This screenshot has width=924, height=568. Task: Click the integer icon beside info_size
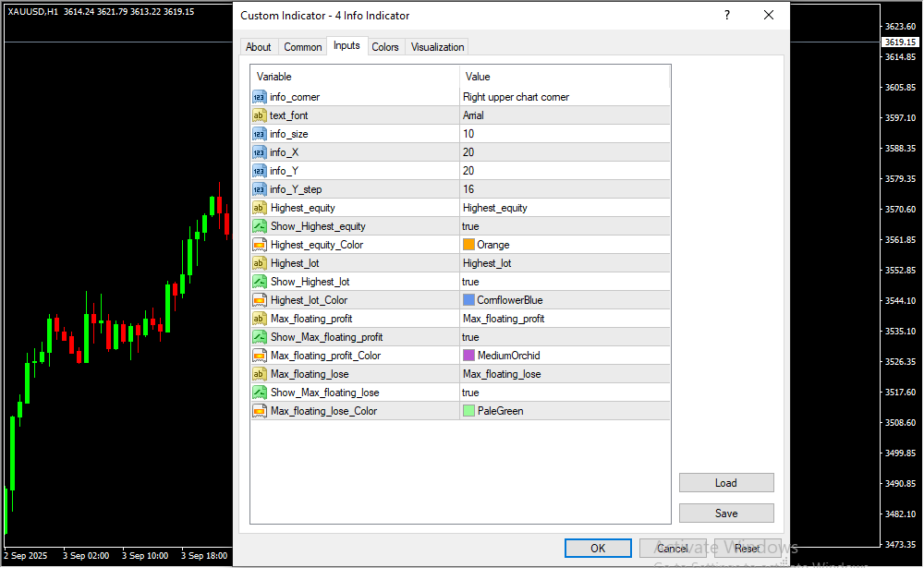point(259,134)
